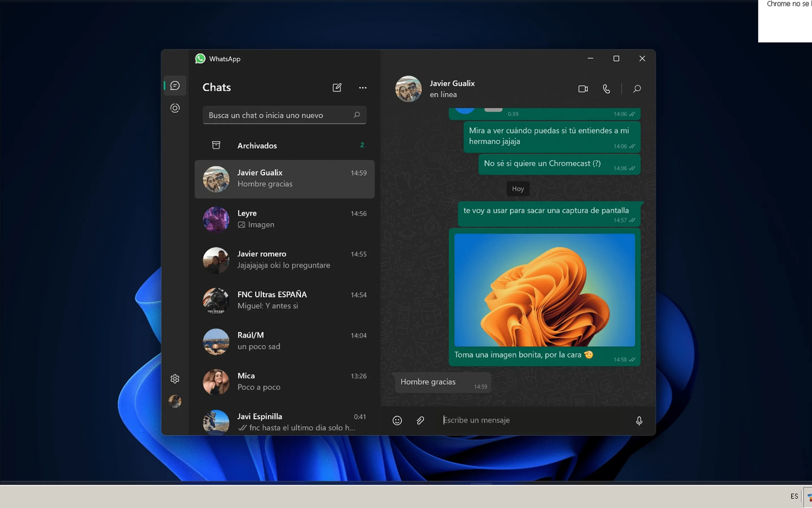Open the chats more options menu

tap(363, 88)
